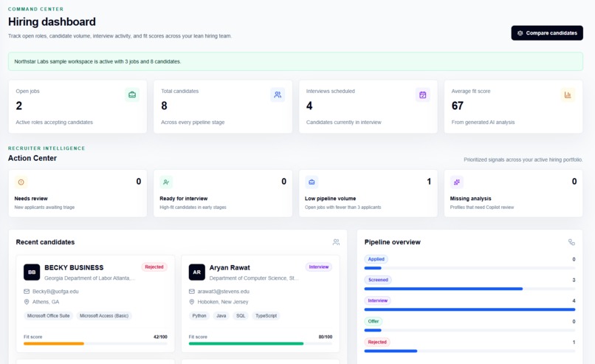Viewport: 595px width, 364px height.
Task: Click the Total candidates value 8
Action: pos(164,106)
